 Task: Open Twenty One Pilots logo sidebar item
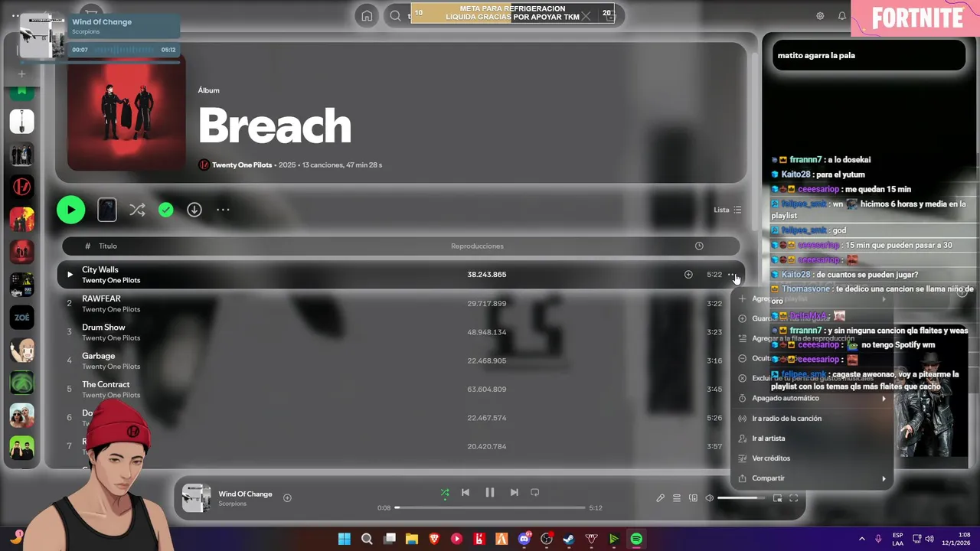pyautogui.click(x=21, y=186)
